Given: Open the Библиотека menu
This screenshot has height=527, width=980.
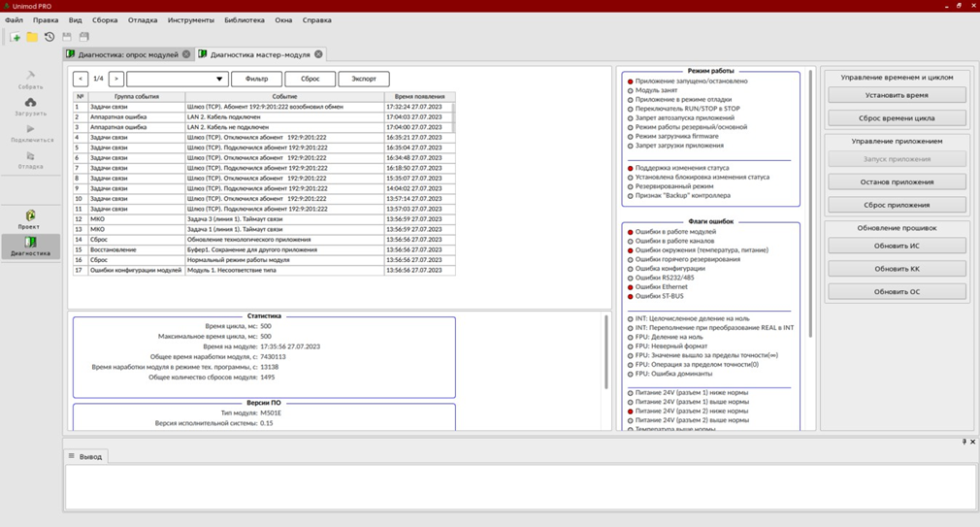Looking at the screenshot, I should [x=245, y=20].
